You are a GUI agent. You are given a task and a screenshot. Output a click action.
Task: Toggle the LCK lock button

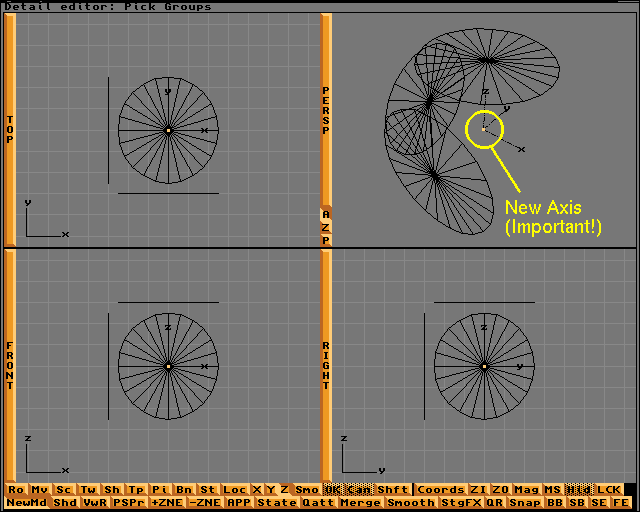tap(609, 490)
